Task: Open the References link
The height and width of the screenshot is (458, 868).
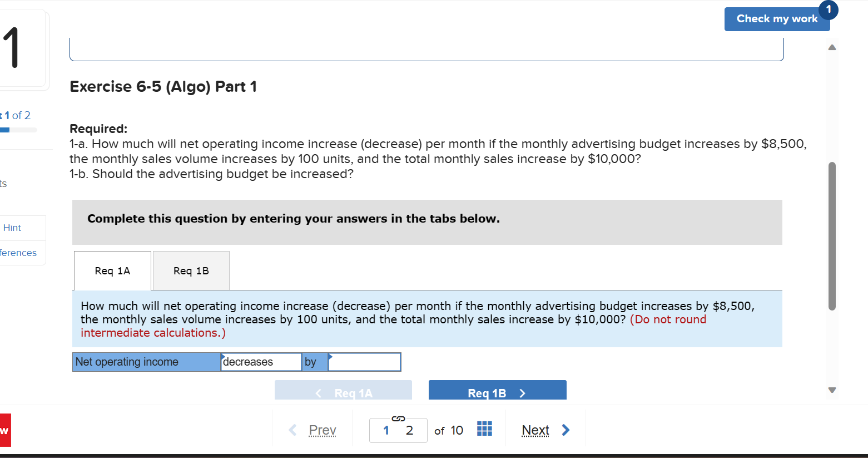Action: (17, 252)
